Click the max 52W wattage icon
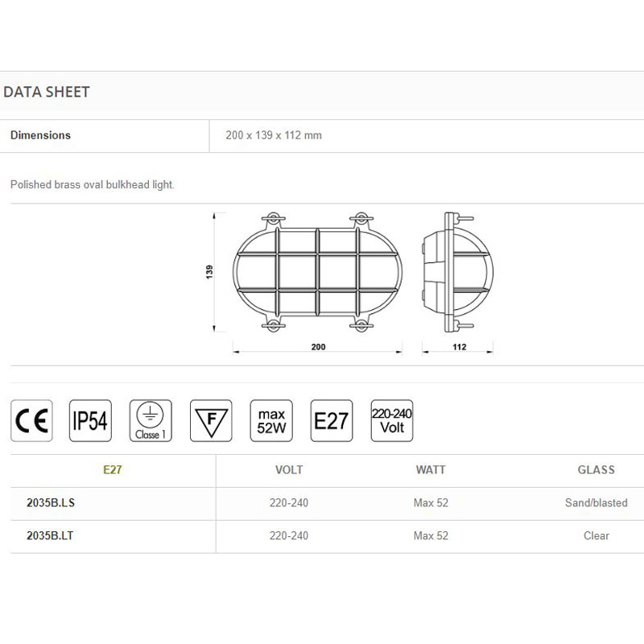 pos(271,420)
